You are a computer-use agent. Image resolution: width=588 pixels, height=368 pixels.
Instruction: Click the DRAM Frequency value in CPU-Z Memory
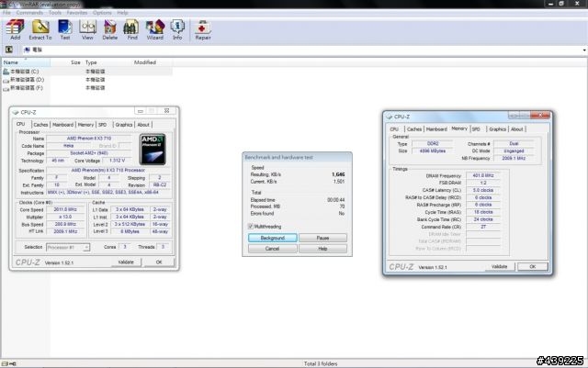pyautogui.click(x=483, y=176)
